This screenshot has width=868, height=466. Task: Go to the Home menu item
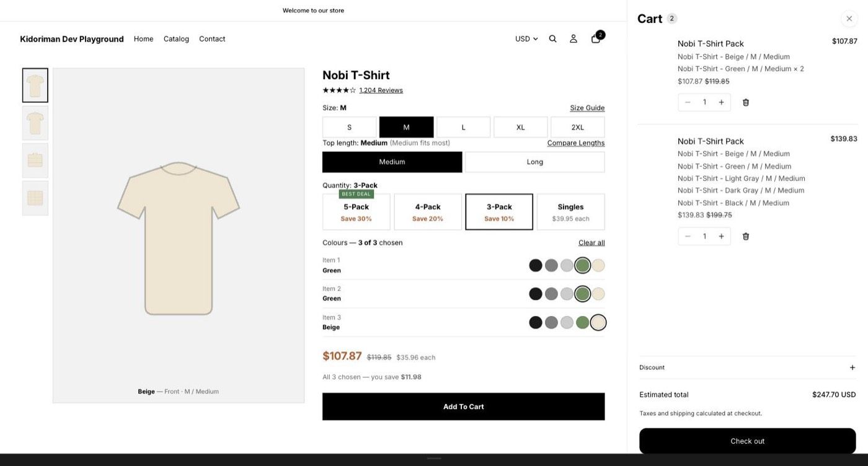tap(143, 38)
